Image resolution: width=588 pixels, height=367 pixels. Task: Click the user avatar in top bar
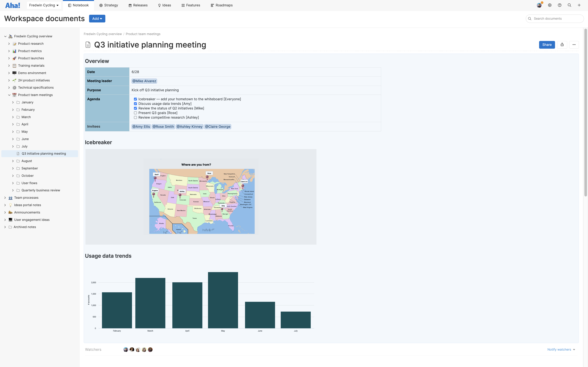point(539,5)
